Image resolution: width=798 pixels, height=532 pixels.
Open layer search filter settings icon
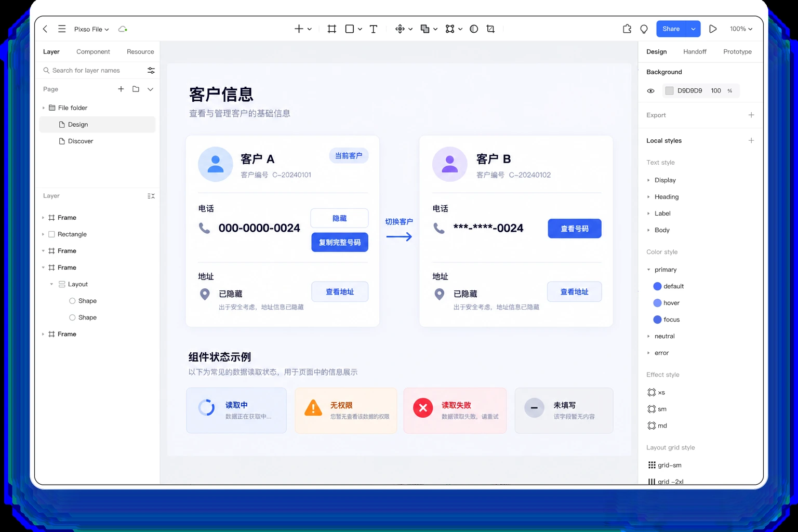(x=151, y=70)
